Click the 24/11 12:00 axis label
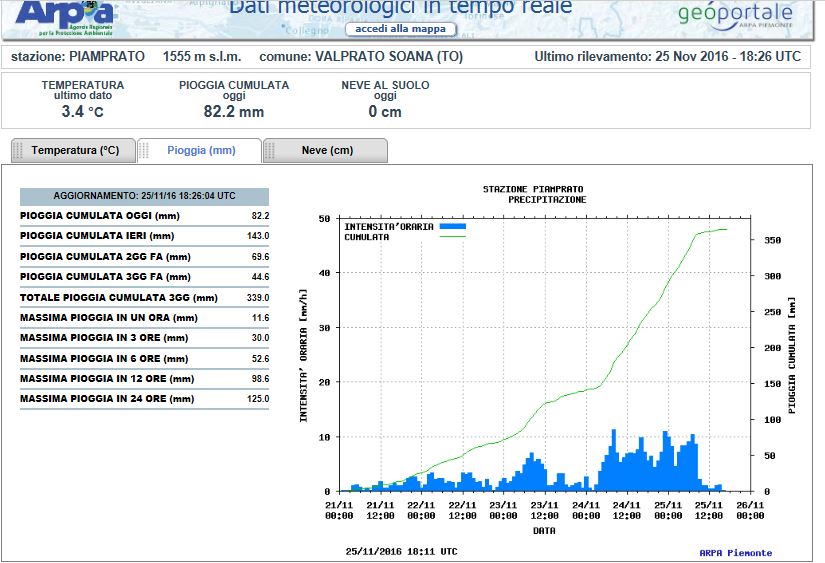Viewport: 825px width, 563px height. (627, 510)
